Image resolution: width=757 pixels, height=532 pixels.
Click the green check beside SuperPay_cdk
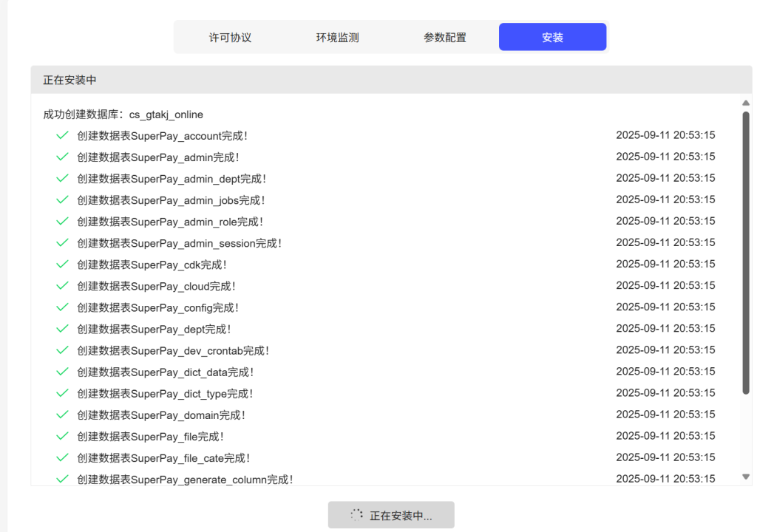tap(62, 264)
